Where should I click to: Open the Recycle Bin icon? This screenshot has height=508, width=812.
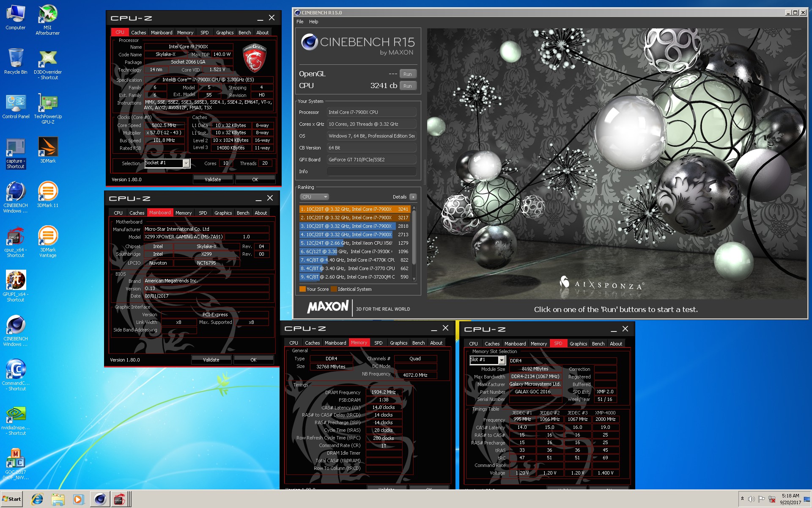(x=16, y=61)
